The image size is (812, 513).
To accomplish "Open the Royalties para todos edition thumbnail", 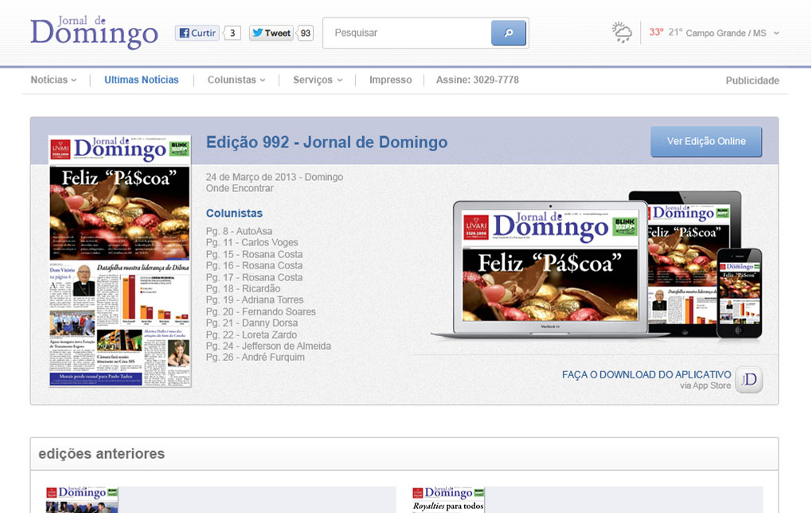I will coord(448,500).
